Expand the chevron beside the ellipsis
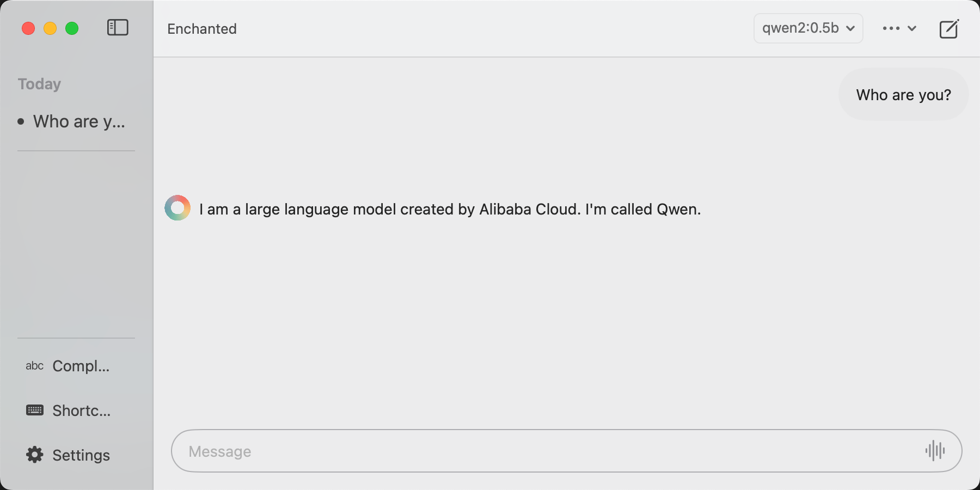 (x=912, y=28)
